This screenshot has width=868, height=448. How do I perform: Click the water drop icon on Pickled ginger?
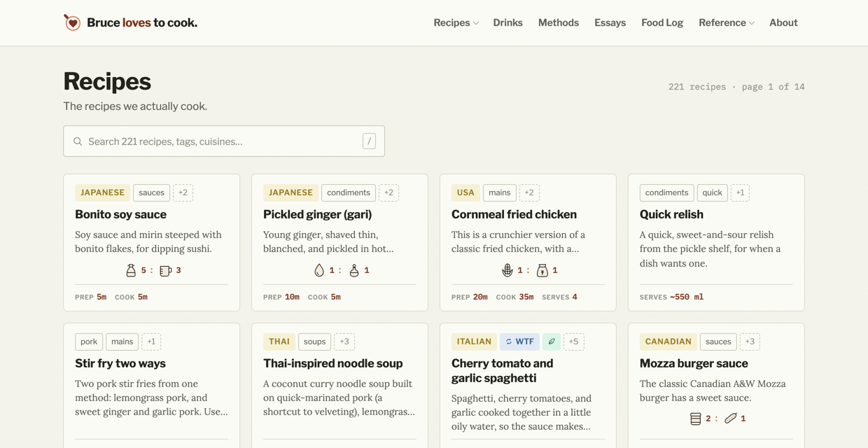click(x=319, y=270)
